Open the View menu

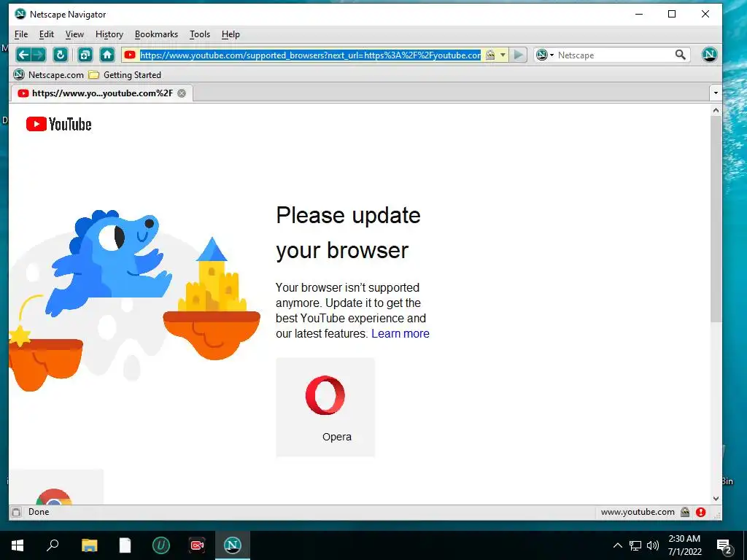coord(74,34)
